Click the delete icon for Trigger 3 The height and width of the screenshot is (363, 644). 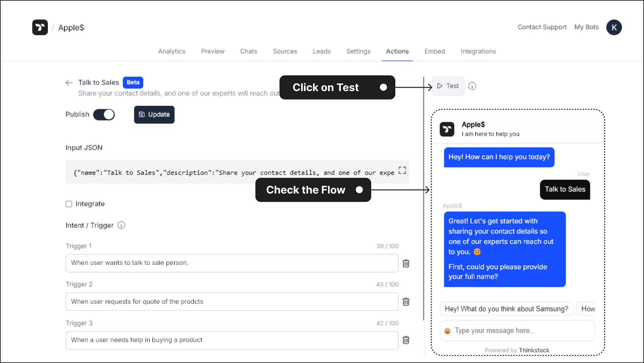[x=406, y=340]
